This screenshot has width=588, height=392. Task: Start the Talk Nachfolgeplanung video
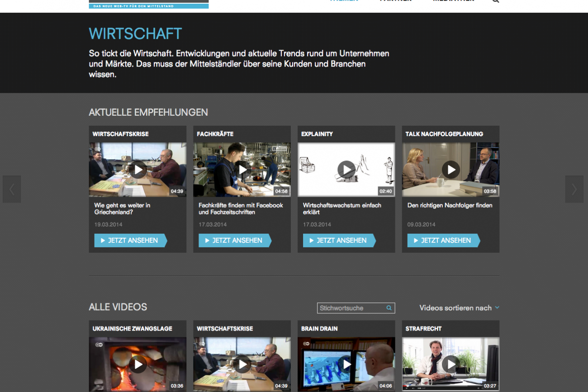(x=451, y=170)
